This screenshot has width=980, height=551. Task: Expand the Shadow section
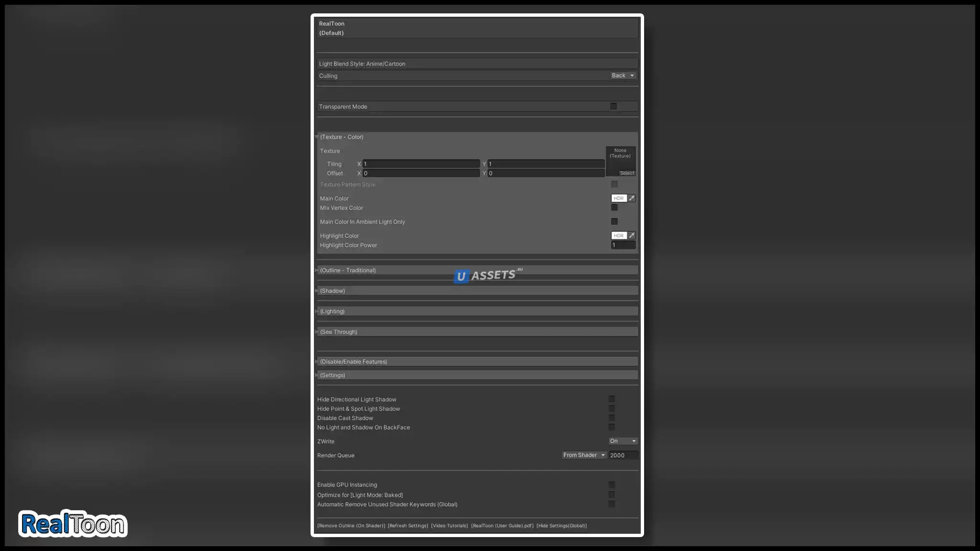tap(333, 291)
